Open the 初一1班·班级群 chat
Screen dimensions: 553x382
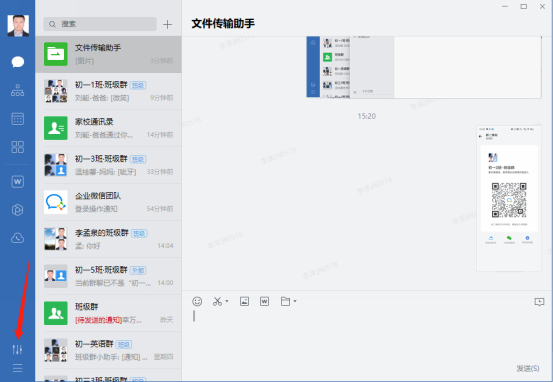click(x=108, y=91)
